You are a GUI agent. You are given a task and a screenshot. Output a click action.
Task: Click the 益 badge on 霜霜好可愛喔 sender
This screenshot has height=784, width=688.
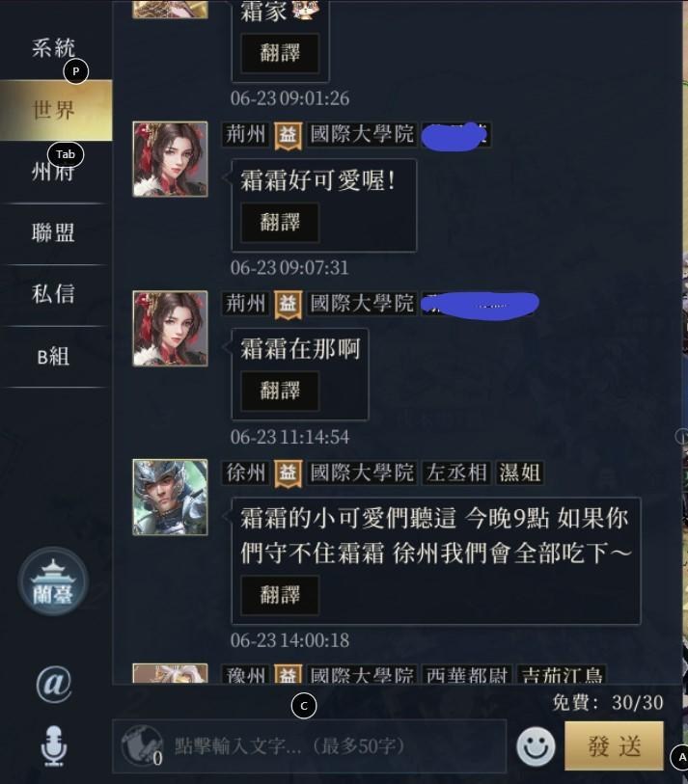[x=288, y=135]
